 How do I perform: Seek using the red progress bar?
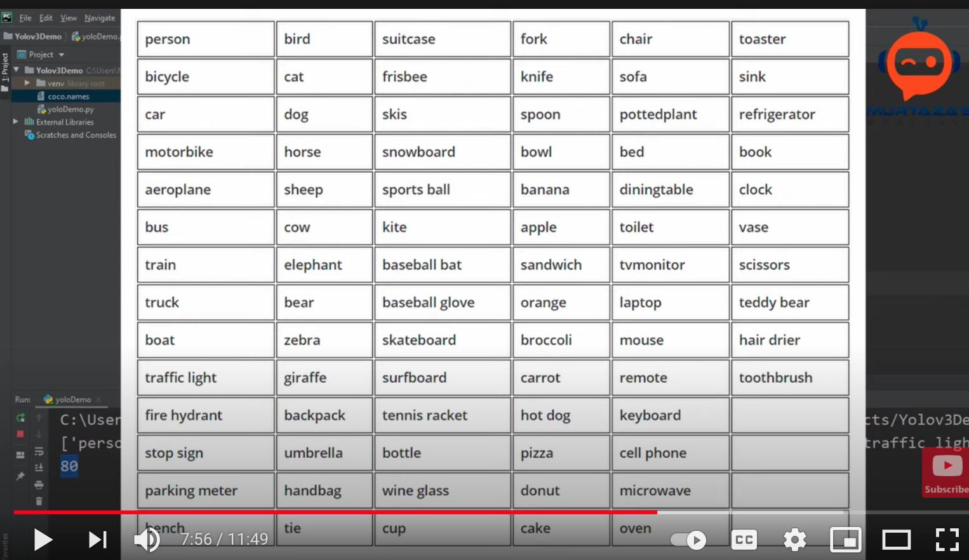coord(335,512)
